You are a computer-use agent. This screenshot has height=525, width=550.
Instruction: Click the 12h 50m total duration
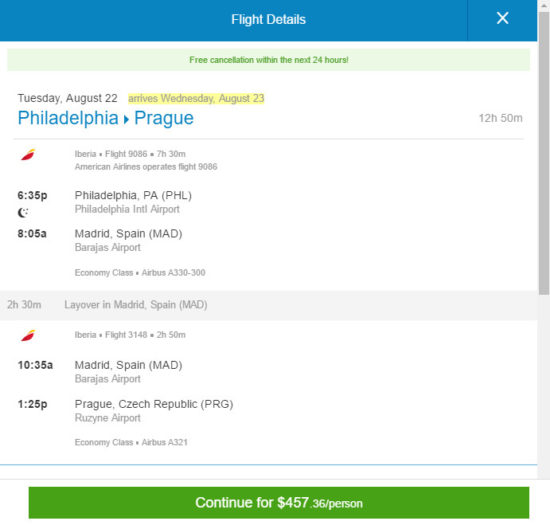501,118
